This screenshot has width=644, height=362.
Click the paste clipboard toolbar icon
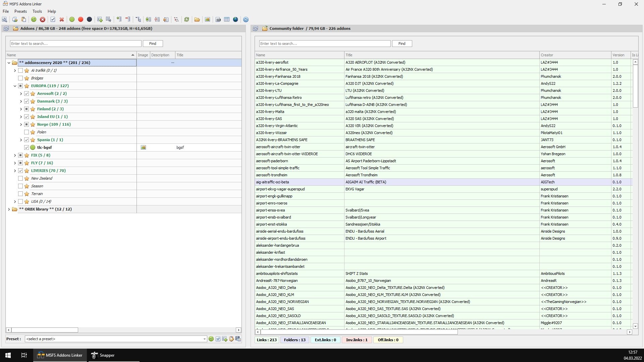[23, 19]
